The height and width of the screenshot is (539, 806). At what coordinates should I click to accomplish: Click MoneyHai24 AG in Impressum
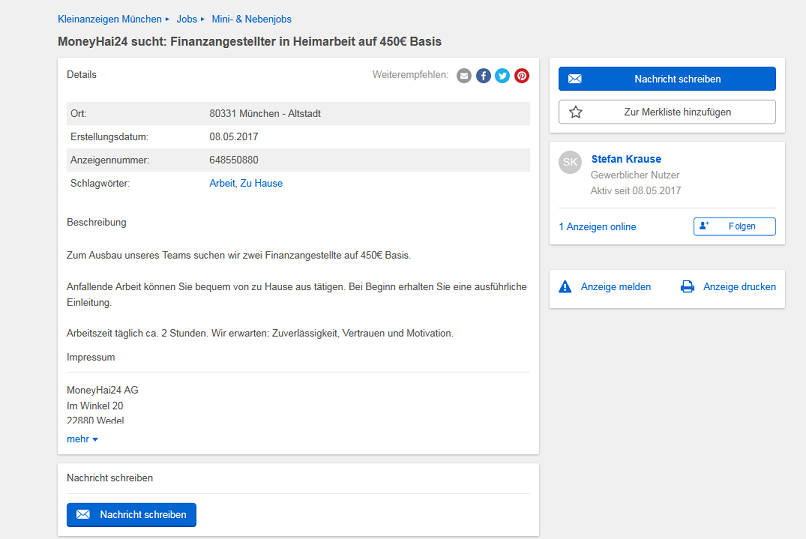click(102, 390)
